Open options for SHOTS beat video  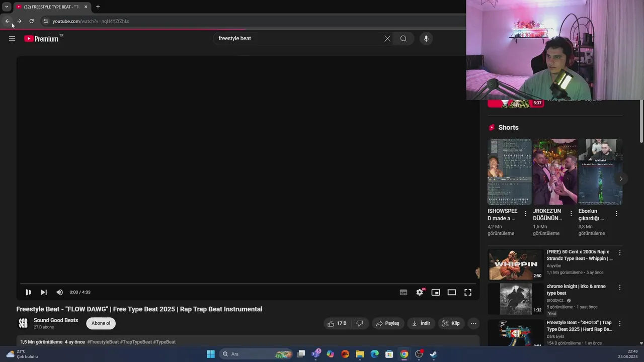[620, 324]
